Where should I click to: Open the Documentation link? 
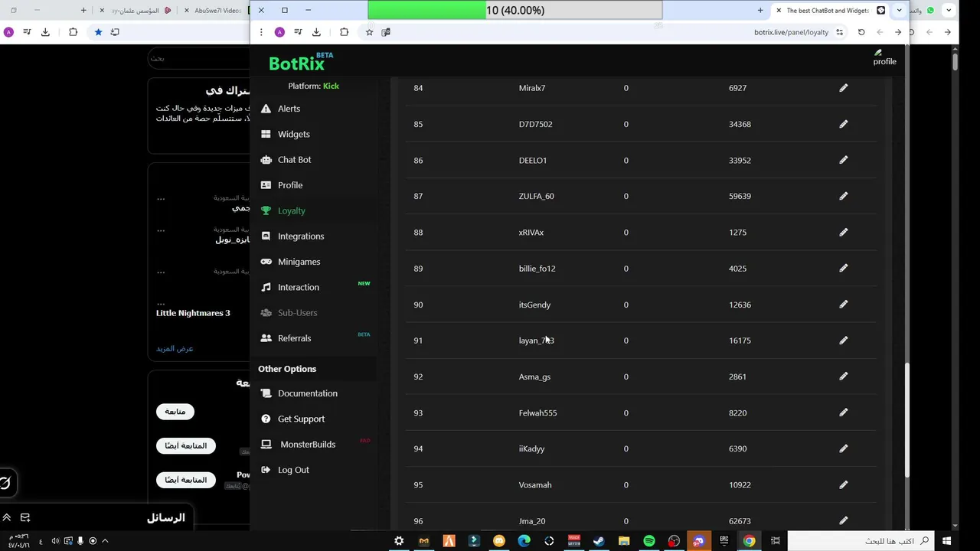pyautogui.click(x=307, y=393)
